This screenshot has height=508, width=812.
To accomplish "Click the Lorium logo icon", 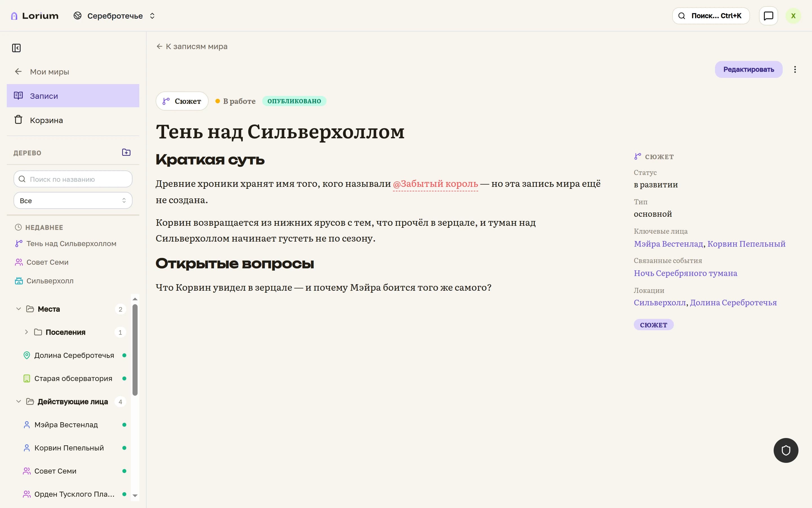I will pyautogui.click(x=14, y=16).
